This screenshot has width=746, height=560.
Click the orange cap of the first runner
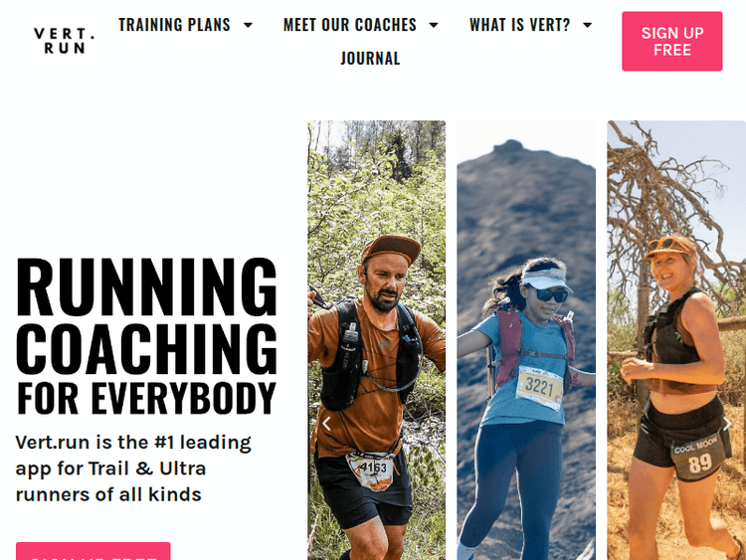click(391, 248)
